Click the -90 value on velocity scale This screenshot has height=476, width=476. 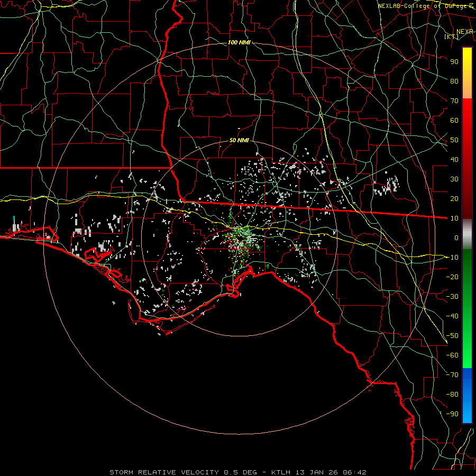452,414
